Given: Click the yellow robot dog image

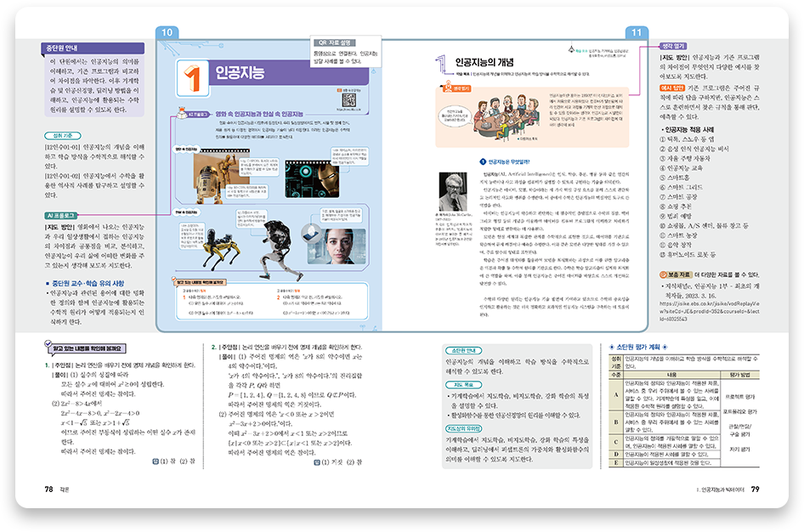Looking at the screenshot, I should tap(222, 251).
